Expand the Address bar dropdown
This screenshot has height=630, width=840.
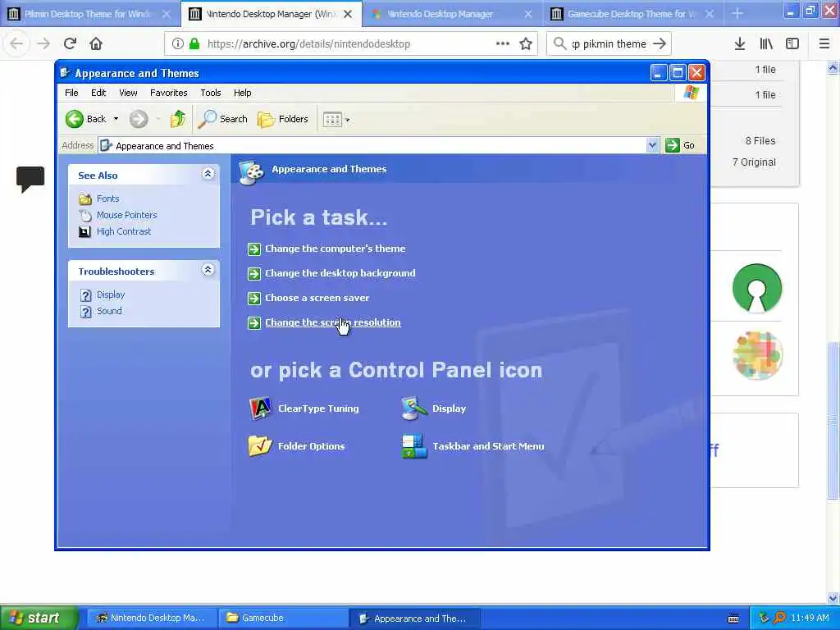pos(652,145)
